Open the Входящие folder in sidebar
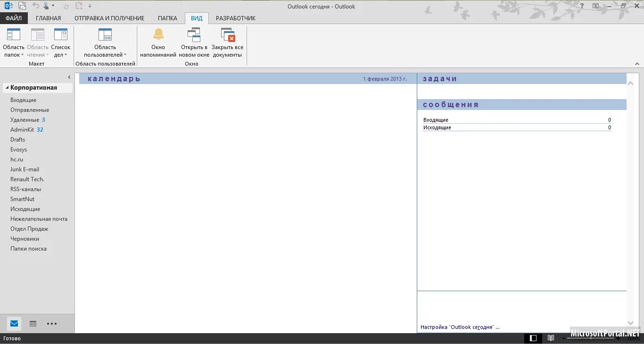644x344 pixels. [x=24, y=100]
